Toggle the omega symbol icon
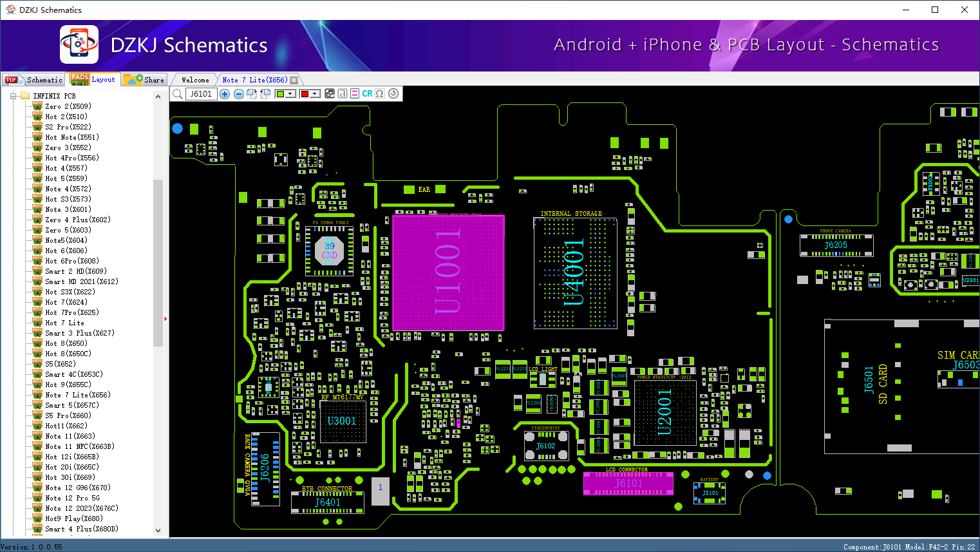This screenshot has width=980, height=552. (380, 94)
